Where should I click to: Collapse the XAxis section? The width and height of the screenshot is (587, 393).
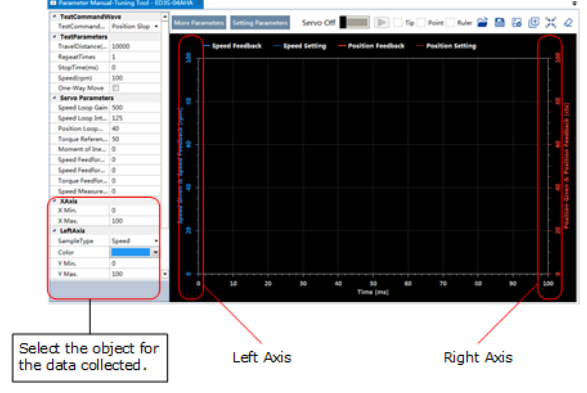[x=55, y=201]
